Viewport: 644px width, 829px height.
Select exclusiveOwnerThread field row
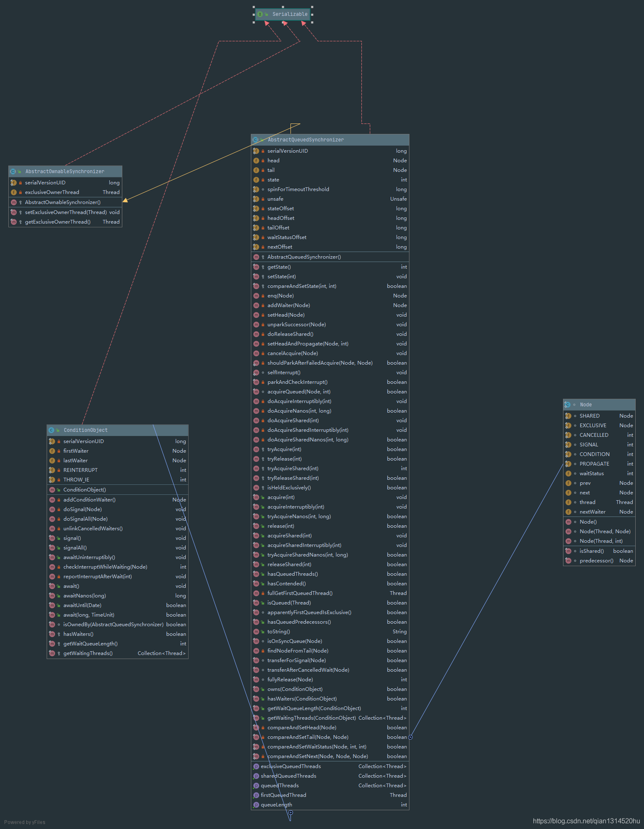coord(65,192)
